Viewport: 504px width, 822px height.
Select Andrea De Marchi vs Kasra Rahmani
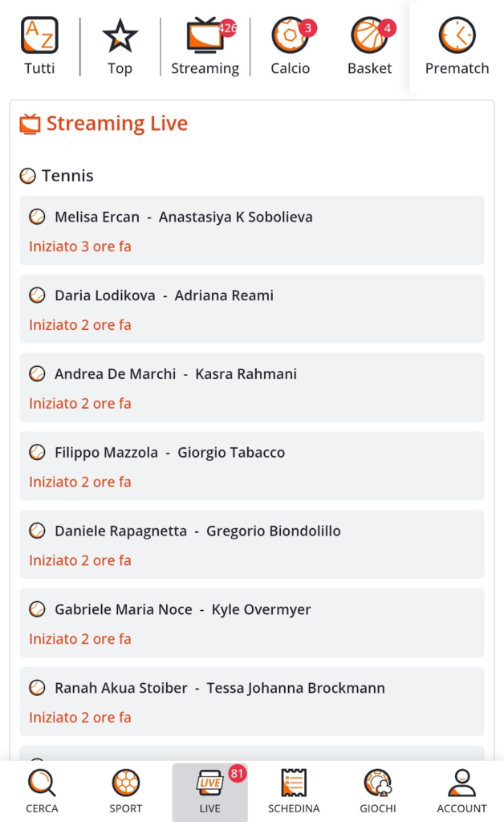tap(252, 388)
